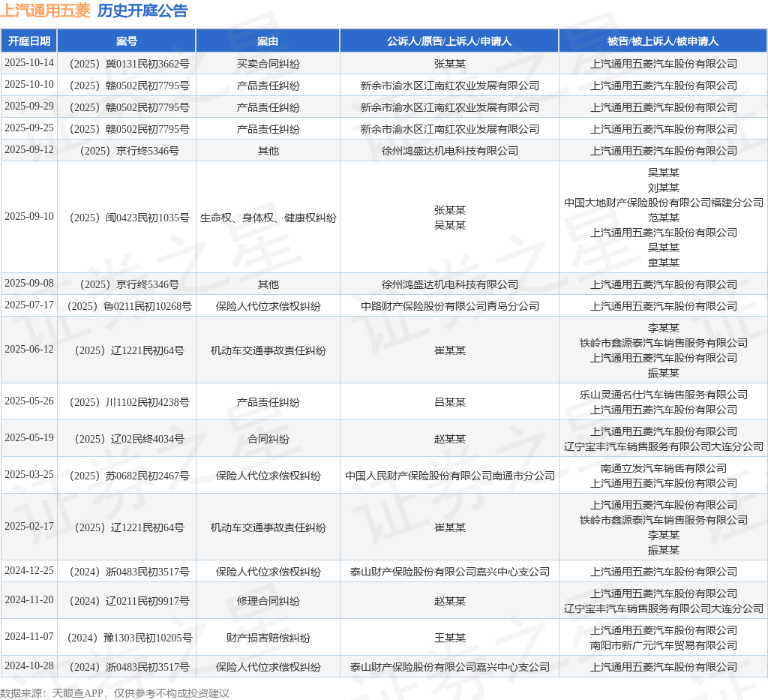Click case number （2024）豫1303民初10205号
This screenshot has width=768, height=700.
pos(127,638)
